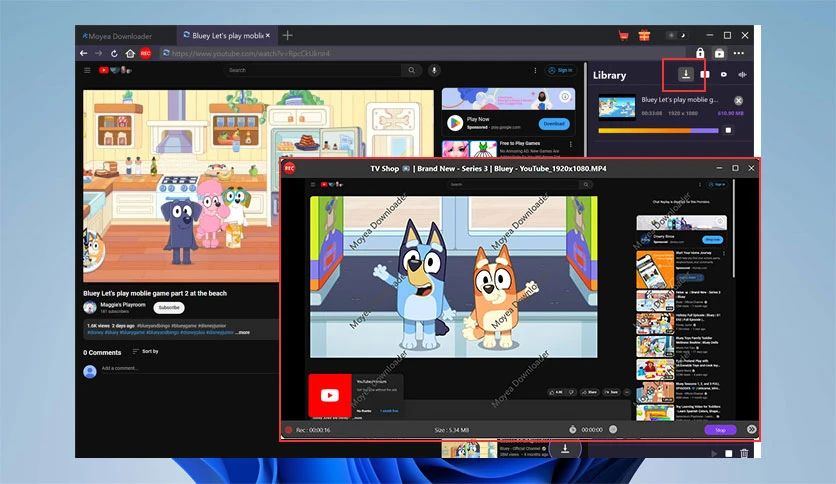The width and height of the screenshot is (836, 484).
Task: Play selected item in Library footer
Action: point(714,453)
